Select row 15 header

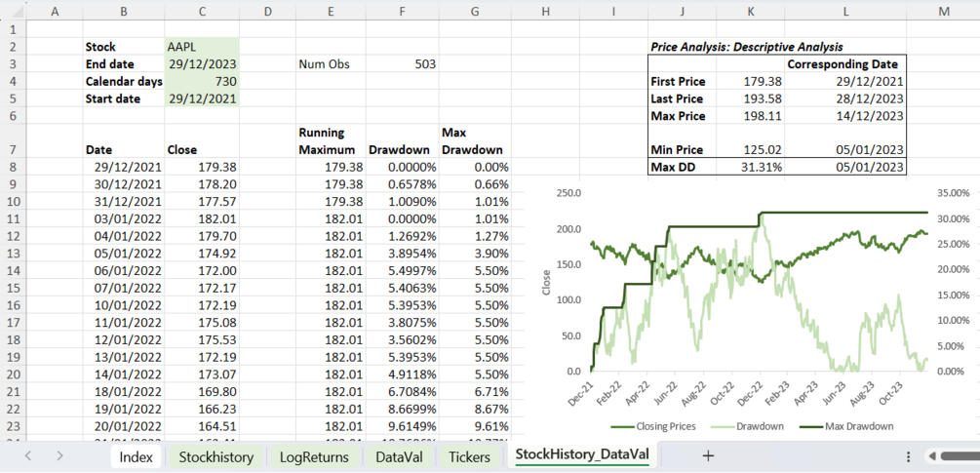pos(13,288)
